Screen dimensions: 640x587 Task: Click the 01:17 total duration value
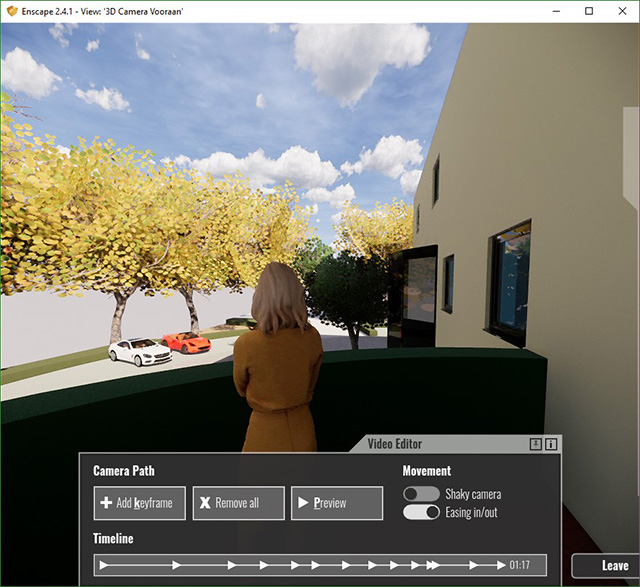click(x=520, y=565)
